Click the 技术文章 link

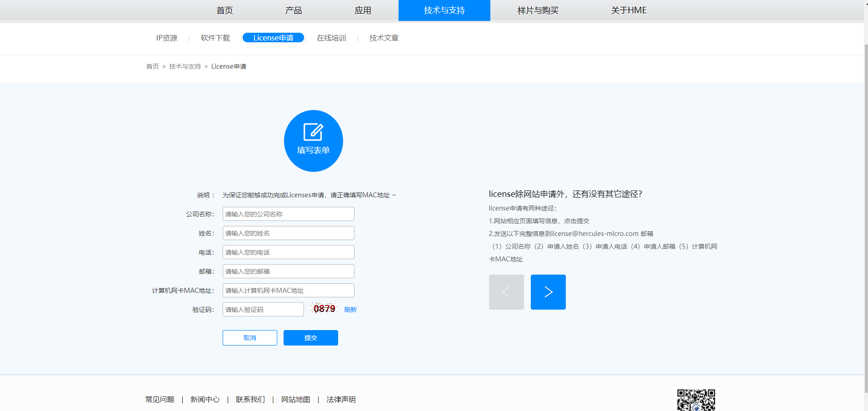pos(383,38)
